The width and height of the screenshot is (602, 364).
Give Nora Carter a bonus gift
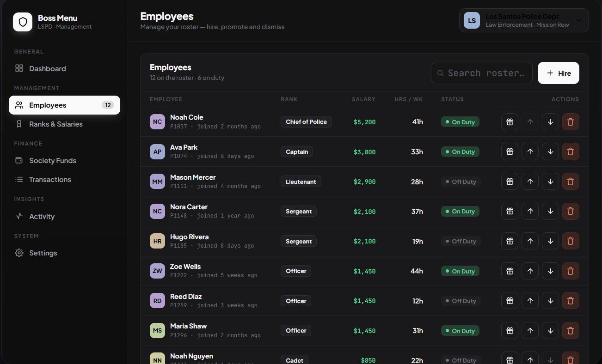point(510,211)
